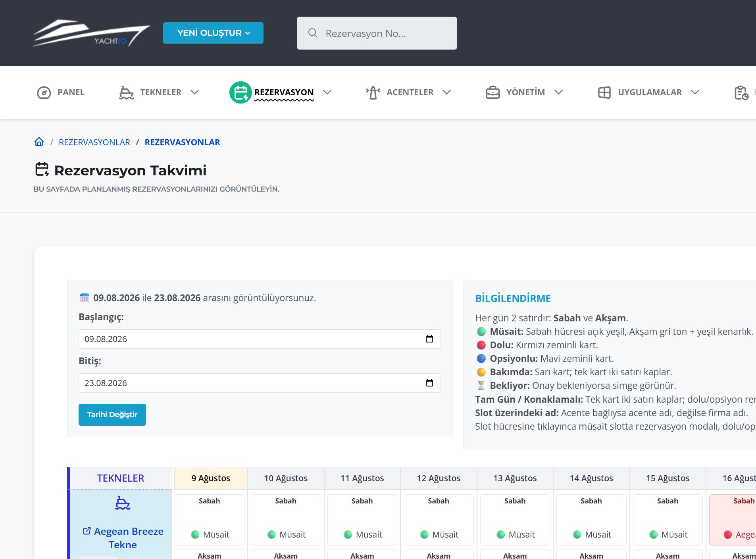Open first Rezervasyonlar breadcrumb link
The width and height of the screenshot is (756, 559).
click(94, 142)
